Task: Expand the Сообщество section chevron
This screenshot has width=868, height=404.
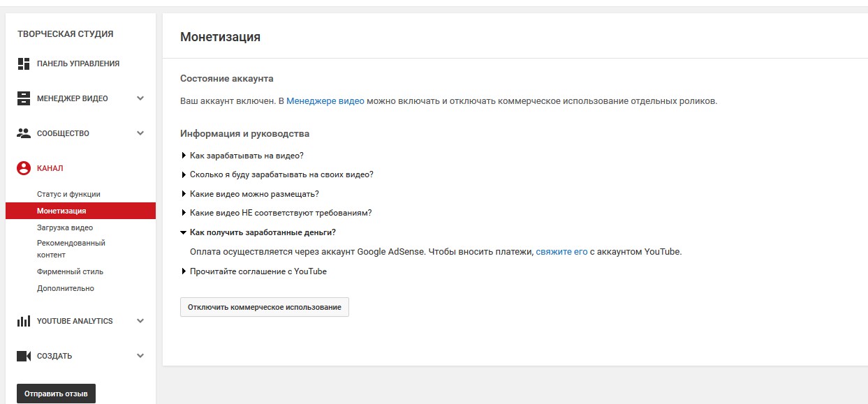Action: click(x=140, y=133)
